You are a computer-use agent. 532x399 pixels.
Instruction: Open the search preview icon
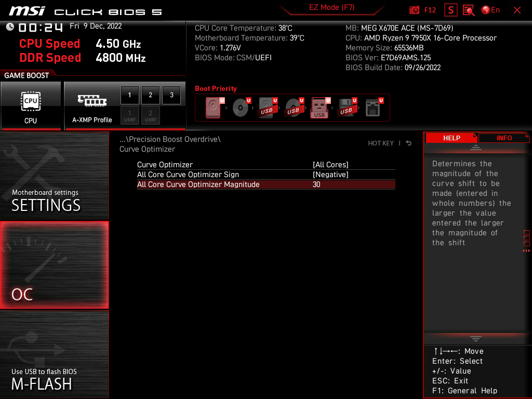468,9
